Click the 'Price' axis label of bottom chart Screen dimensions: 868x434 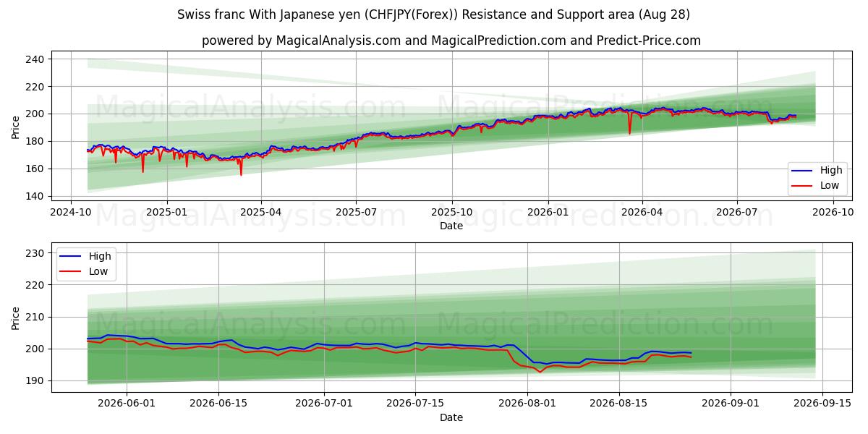(x=16, y=318)
